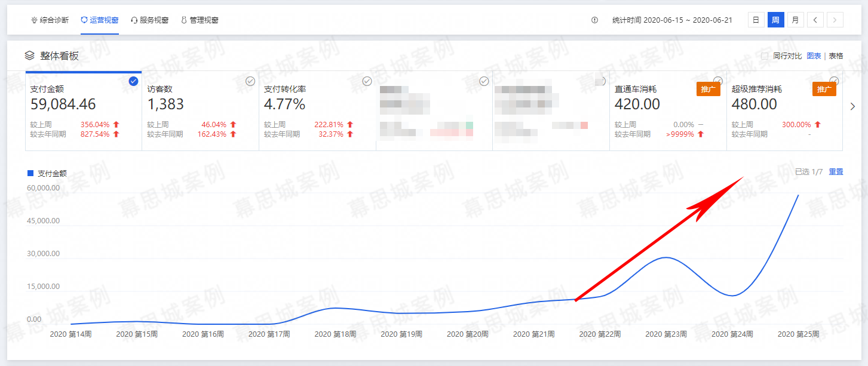Select the 月 time granularity button
The image size is (868, 366).
click(x=795, y=20)
